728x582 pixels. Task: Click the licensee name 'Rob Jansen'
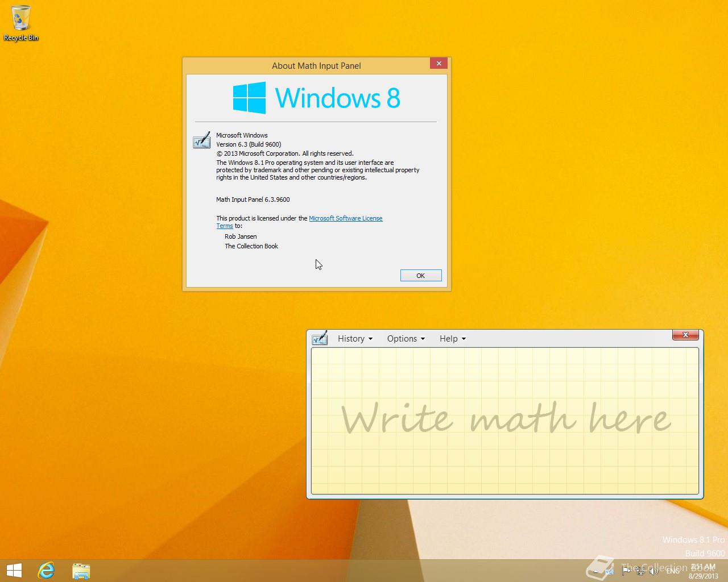241,236
